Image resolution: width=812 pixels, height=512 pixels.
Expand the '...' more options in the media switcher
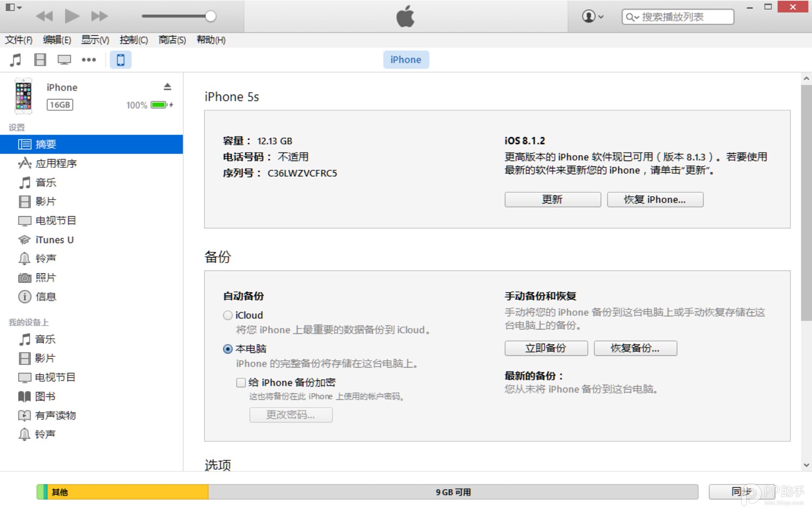89,60
